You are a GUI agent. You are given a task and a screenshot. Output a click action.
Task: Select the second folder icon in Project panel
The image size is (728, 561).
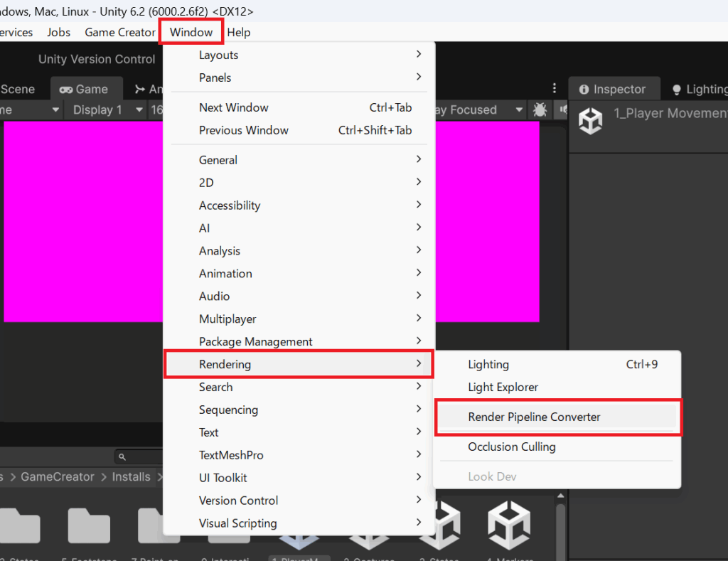[x=89, y=526]
